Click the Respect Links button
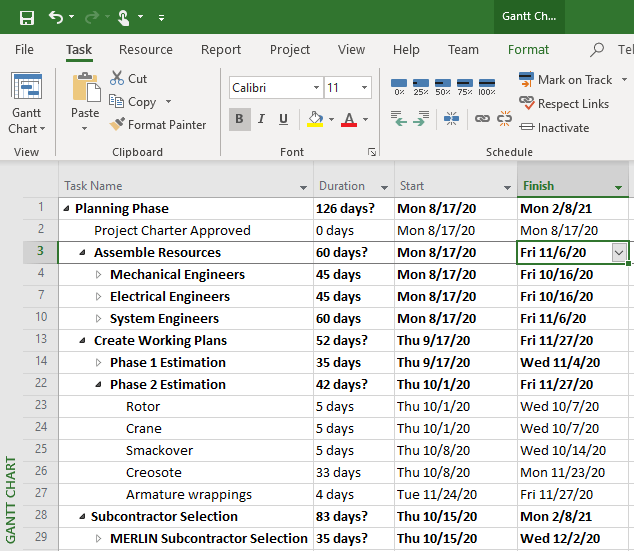 click(564, 104)
